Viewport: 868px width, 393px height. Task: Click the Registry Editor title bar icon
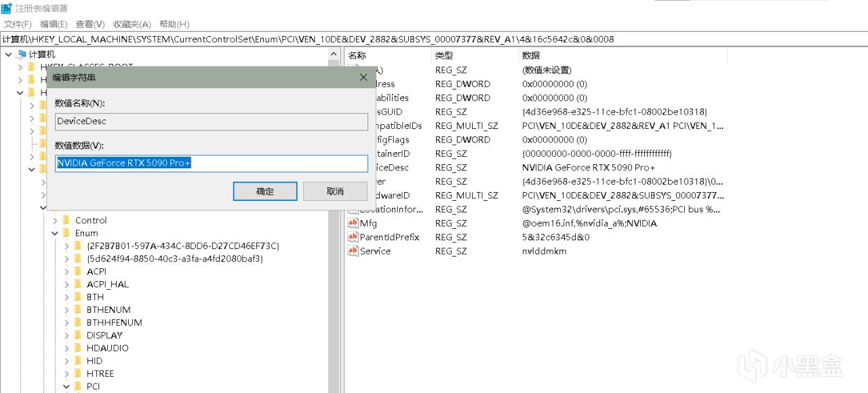coord(6,8)
